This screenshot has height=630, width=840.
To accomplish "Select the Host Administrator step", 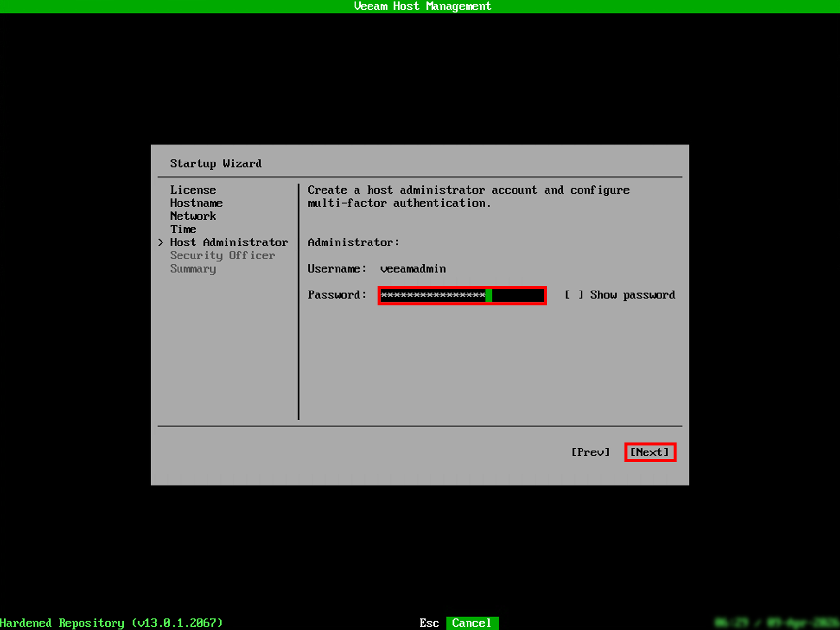I will (229, 242).
